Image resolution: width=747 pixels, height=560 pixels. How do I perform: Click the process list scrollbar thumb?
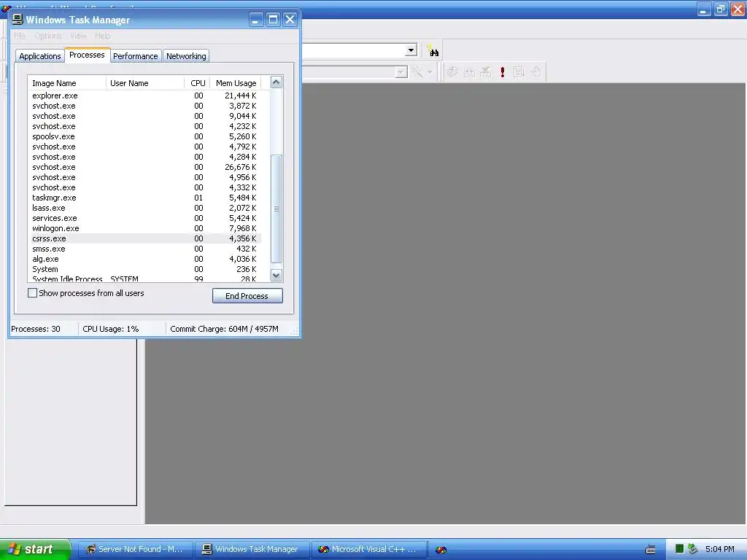click(276, 209)
